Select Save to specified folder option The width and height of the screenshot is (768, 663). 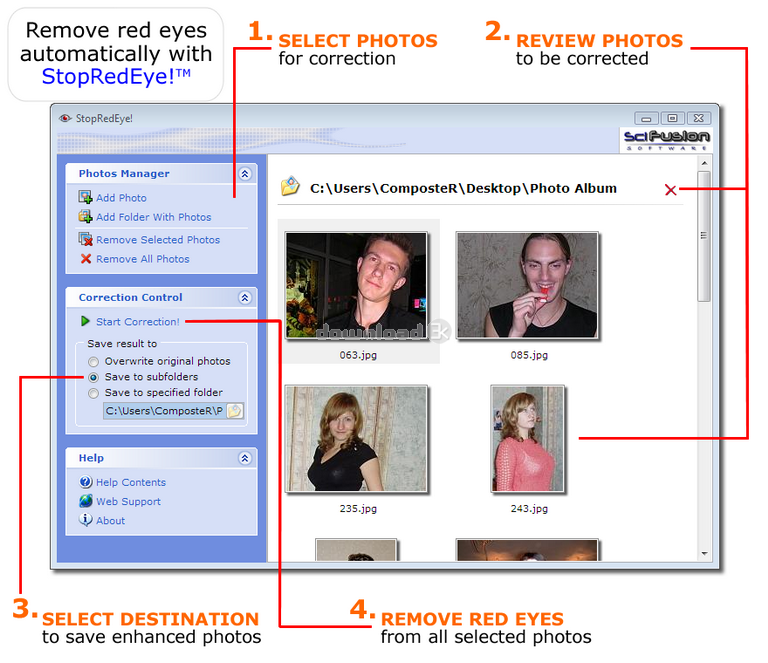(93, 393)
